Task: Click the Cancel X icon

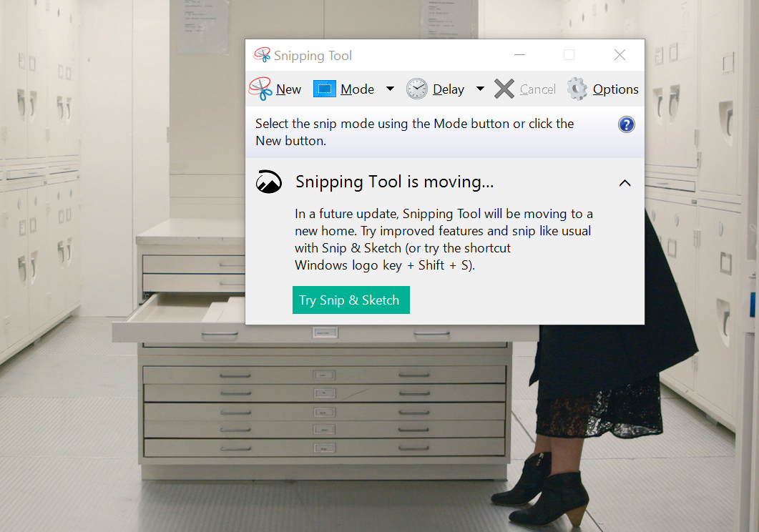Action: point(504,89)
